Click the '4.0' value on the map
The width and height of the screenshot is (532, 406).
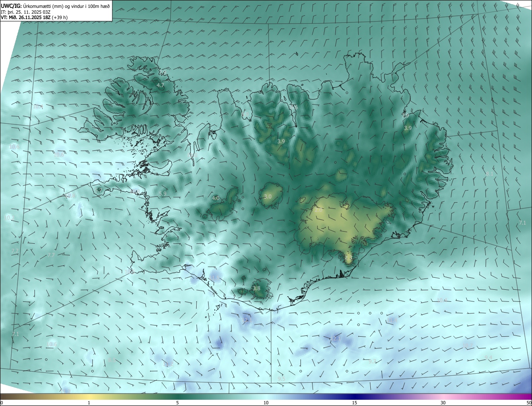(216, 198)
